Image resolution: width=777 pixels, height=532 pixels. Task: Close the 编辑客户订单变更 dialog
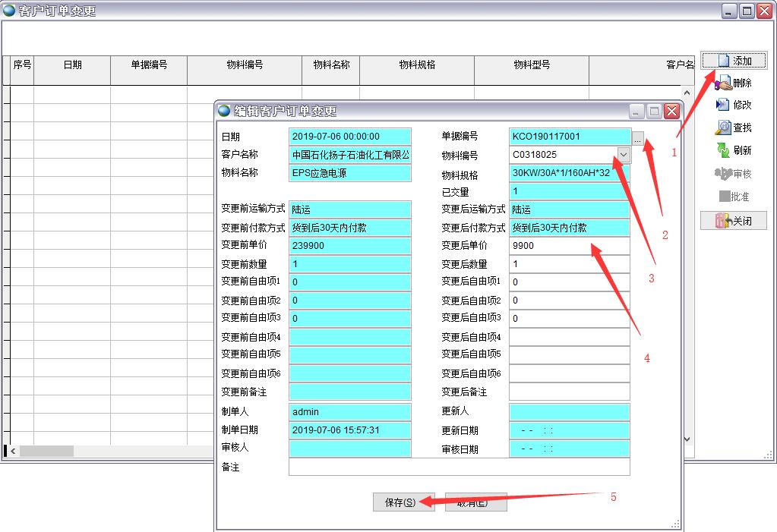[x=671, y=111]
